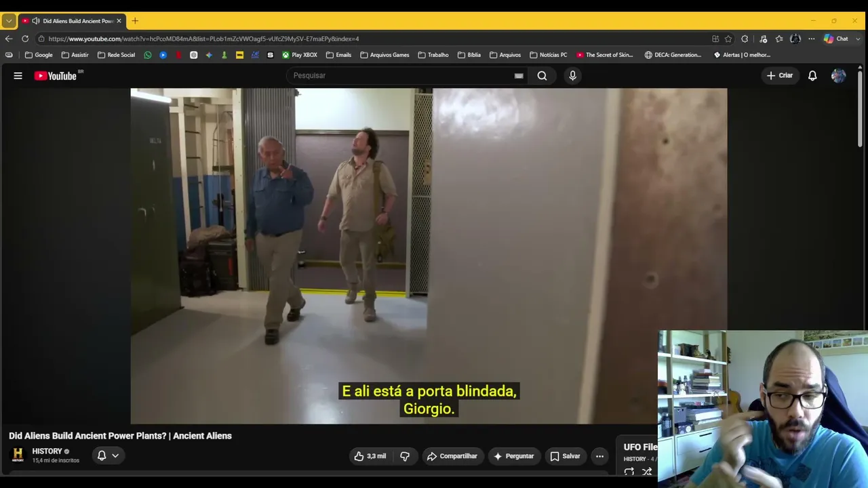Click the Compartilhar share button
868x488 pixels.
452,456
